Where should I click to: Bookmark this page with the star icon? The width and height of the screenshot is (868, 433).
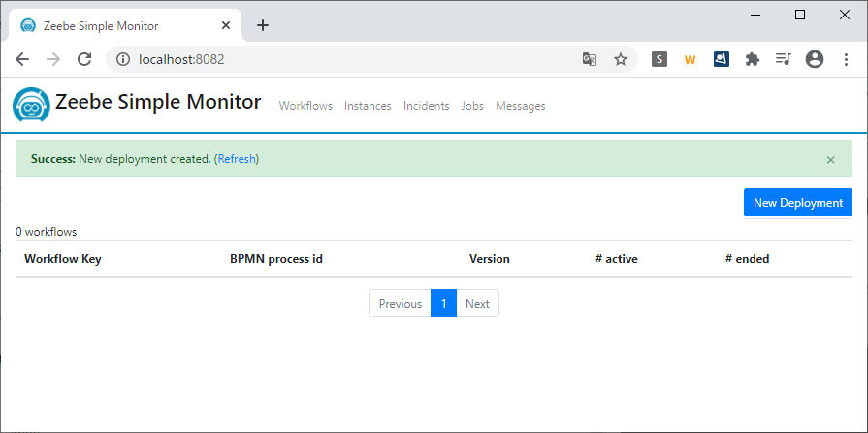pos(621,59)
